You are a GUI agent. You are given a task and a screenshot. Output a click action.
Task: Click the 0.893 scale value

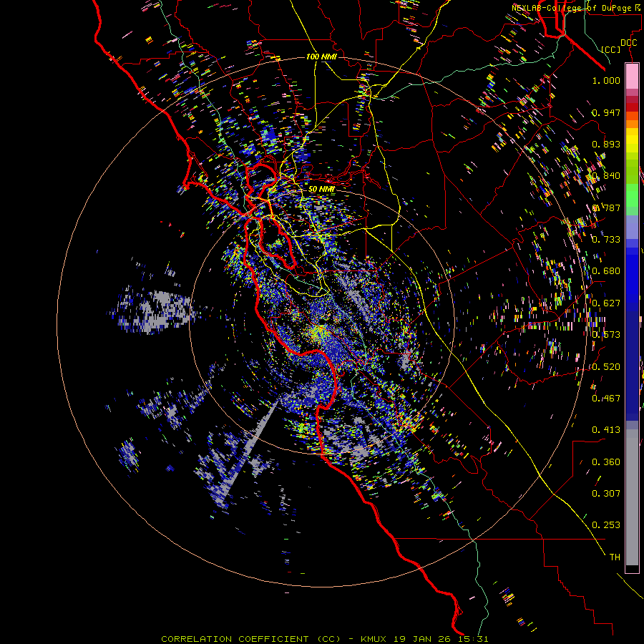pyautogui.click(x=606, y=144)
